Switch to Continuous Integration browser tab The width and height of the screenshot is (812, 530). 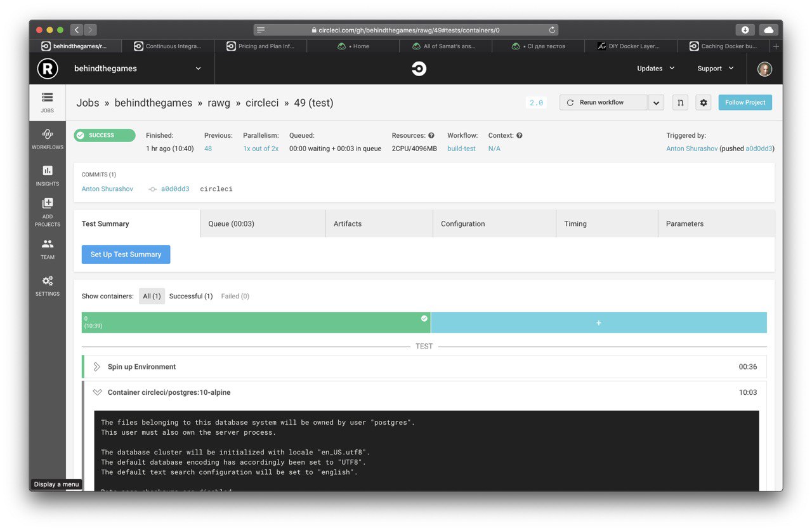coord(168,46)
